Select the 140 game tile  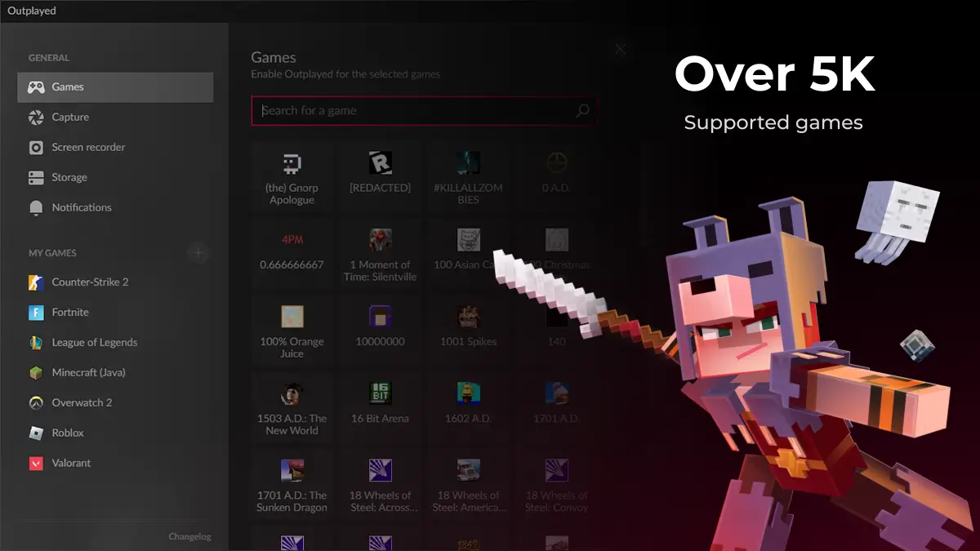[x=556, y=331]
